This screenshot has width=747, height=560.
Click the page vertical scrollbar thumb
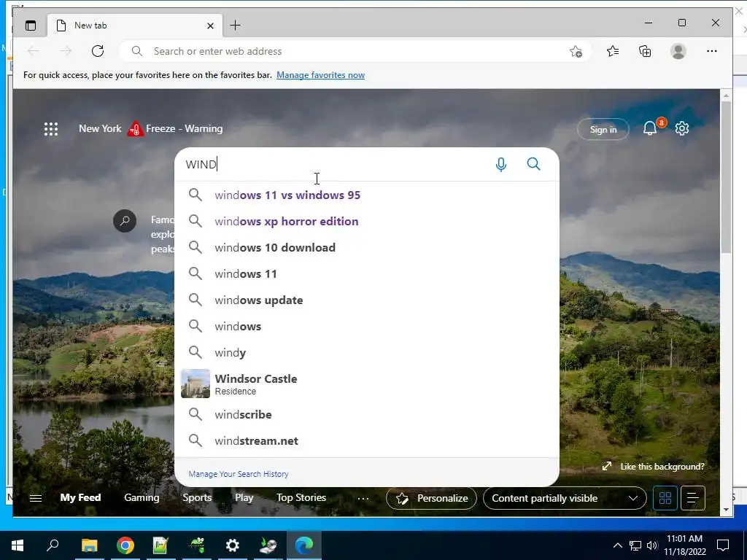pos(726,176)
